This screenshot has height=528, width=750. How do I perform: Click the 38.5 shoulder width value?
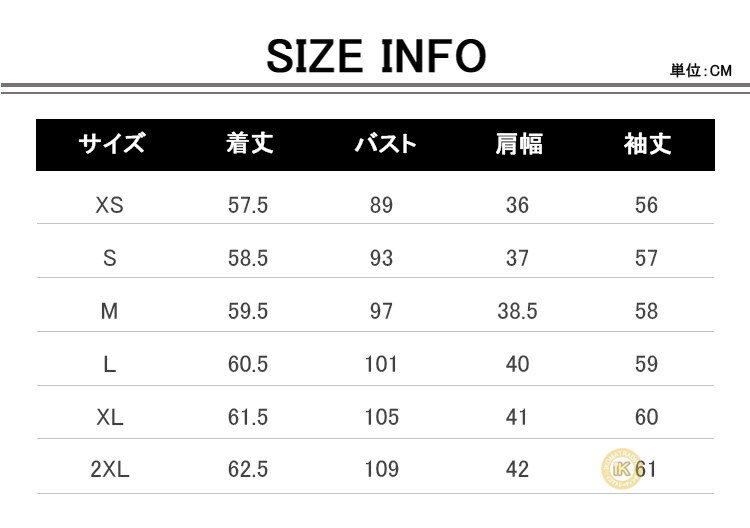click(x=518, y=311)
